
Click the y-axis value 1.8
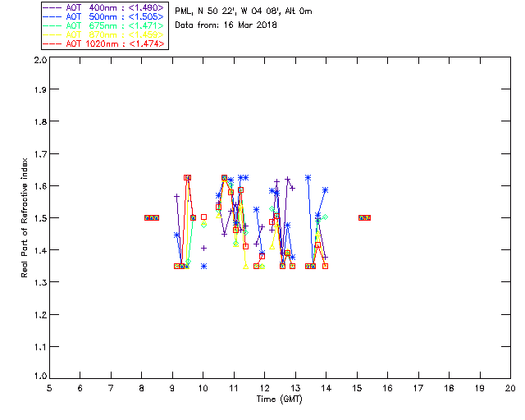tap(40, 121)
